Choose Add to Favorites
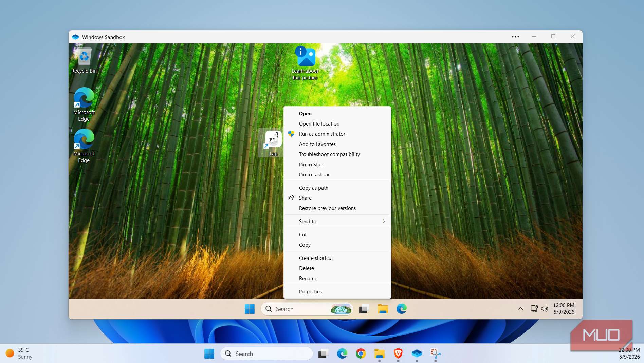This screenshot has height=363, width=644. (x=337, y=144)
